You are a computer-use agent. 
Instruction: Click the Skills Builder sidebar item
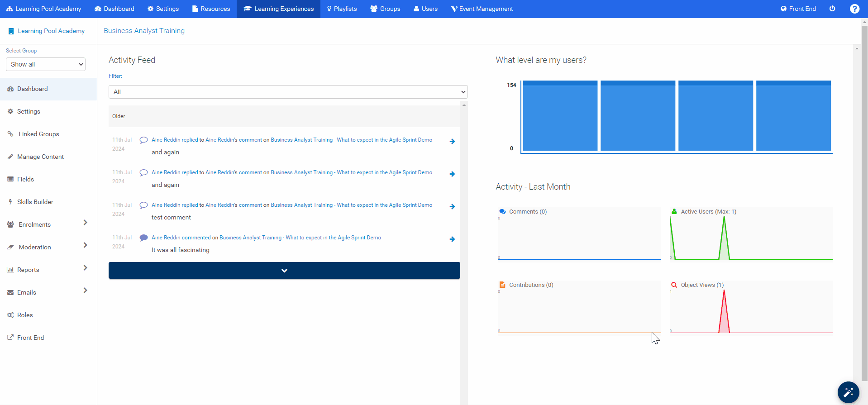pos(35,202)
